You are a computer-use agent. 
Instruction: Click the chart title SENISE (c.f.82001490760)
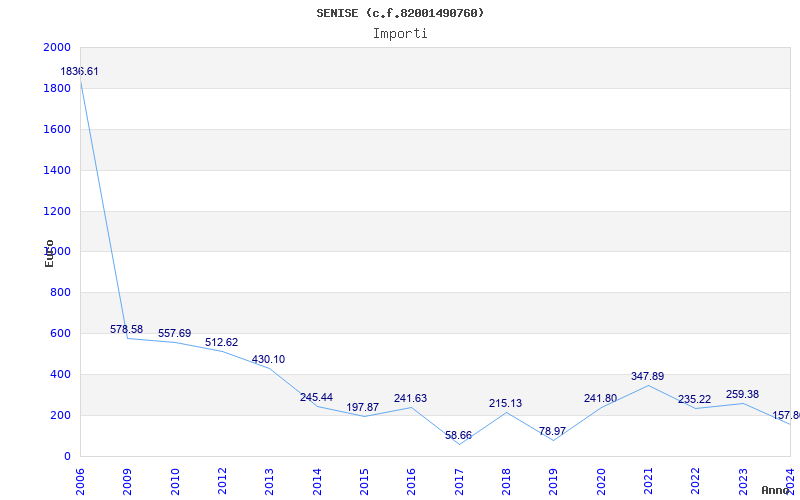coord(400,13)
